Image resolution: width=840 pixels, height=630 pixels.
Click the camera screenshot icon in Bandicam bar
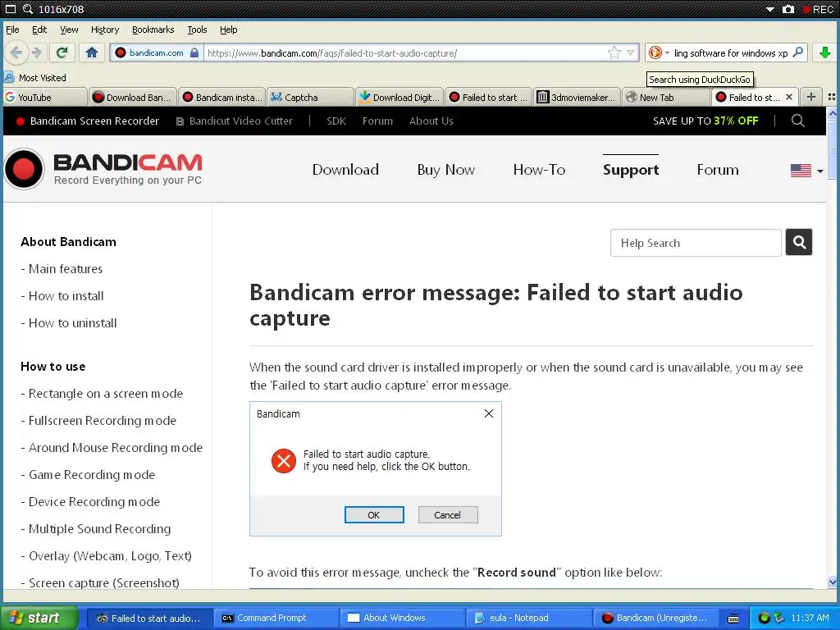[x=788, y=9]
